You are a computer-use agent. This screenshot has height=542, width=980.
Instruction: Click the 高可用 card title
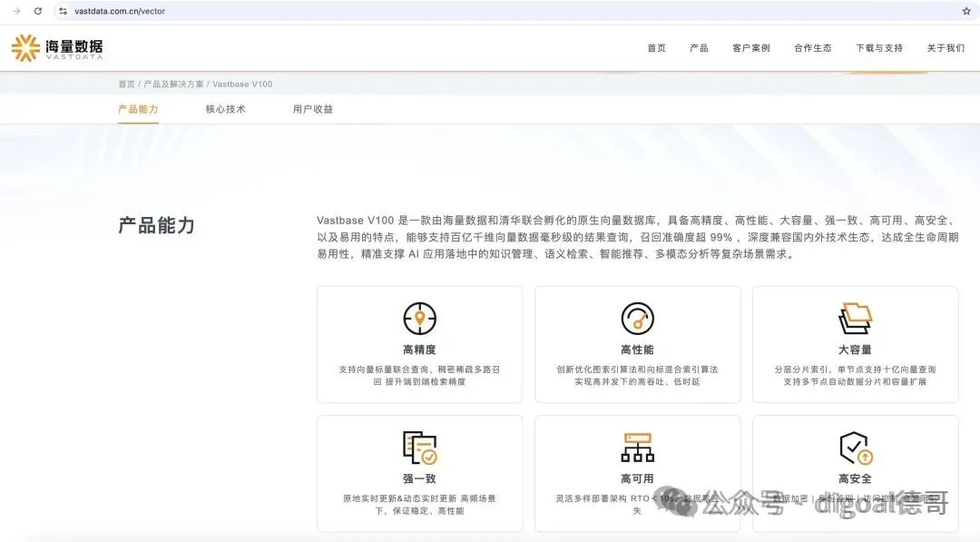tap(637, 478)
